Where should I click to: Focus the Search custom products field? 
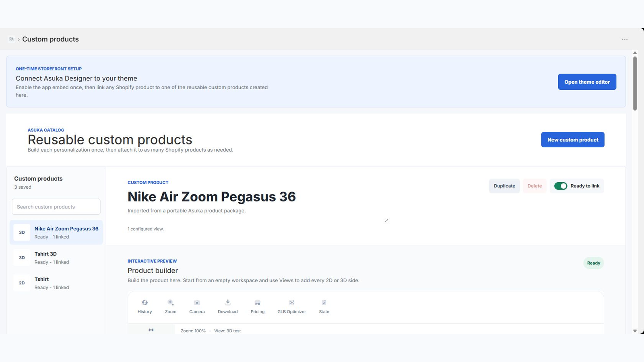(x=56, y=207)
